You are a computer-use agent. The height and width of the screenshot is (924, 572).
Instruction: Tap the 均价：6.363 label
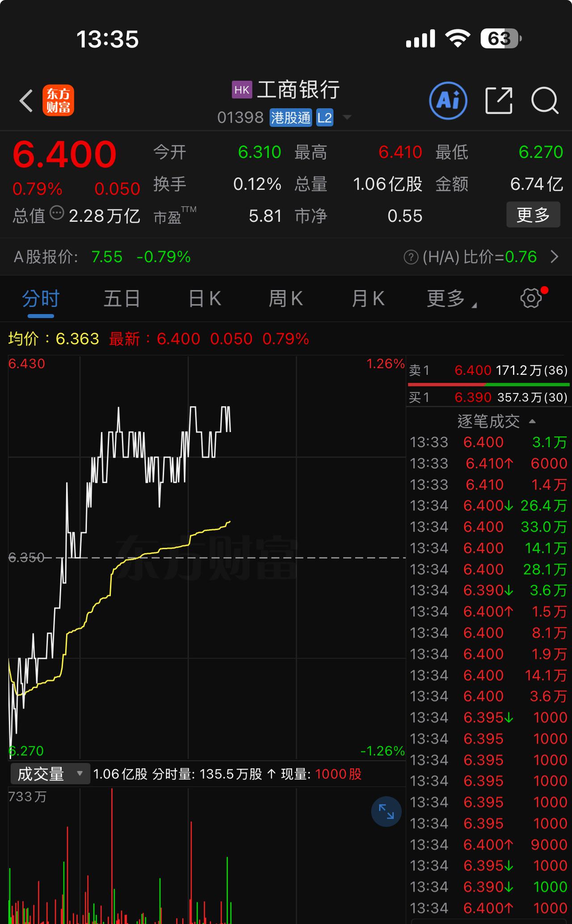(x=54, y=339)
